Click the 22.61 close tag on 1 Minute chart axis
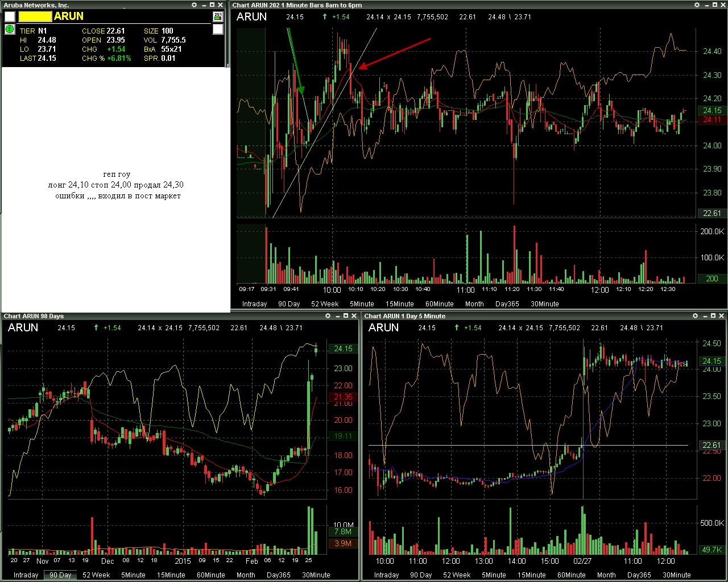This screenshot has height=582, width=728. (x=712, y=213)
